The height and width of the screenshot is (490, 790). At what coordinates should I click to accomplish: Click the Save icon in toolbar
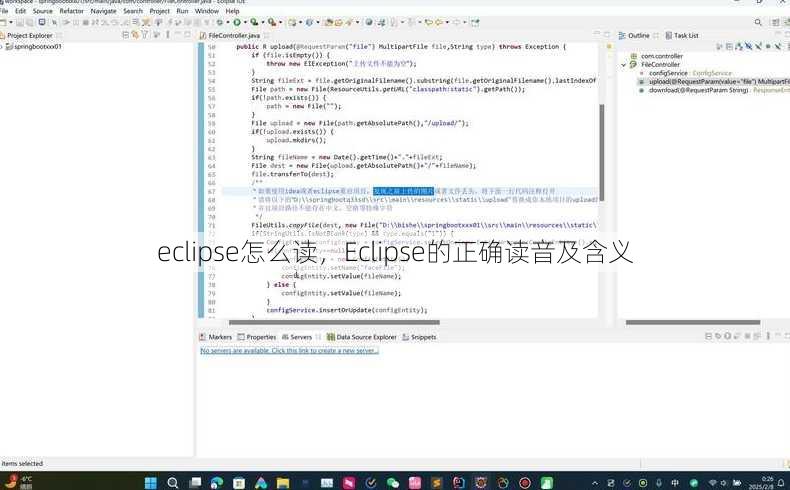20,22
